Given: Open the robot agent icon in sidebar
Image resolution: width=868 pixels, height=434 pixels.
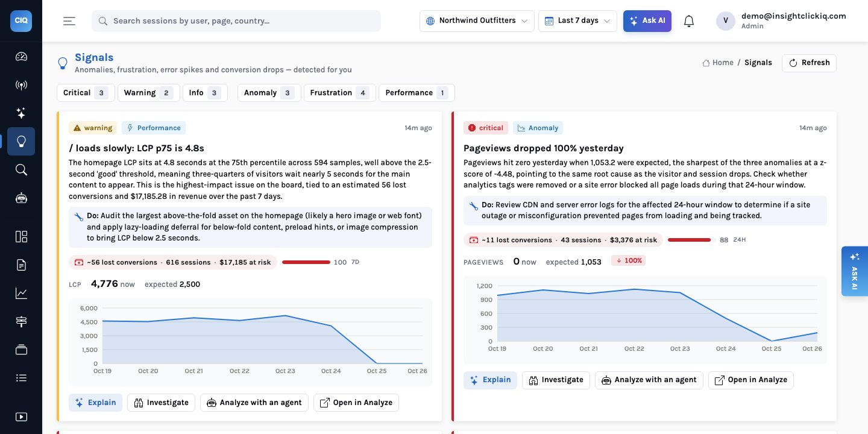Looking at the screenshot, I should pyautogui.click(x=21, y=198).
